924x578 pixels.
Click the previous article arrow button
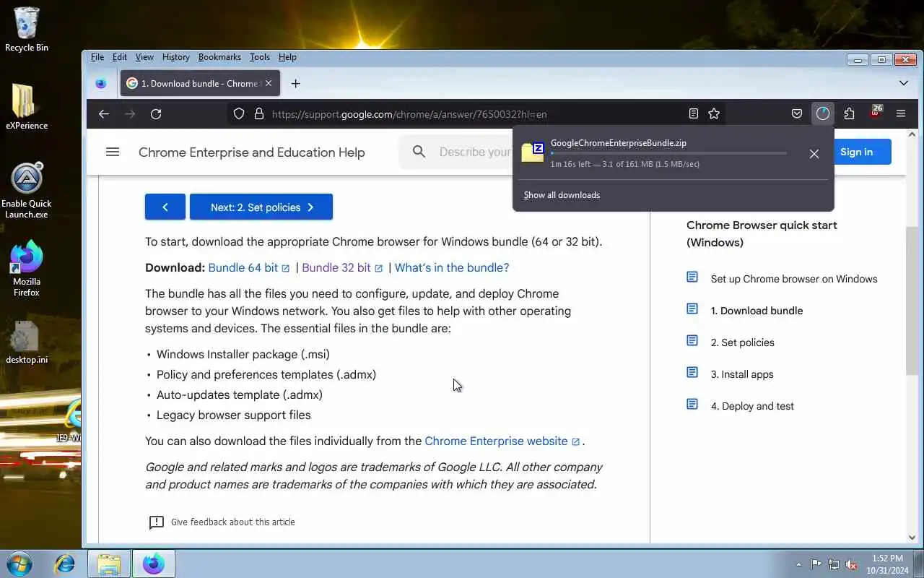pyautogui.click(x=165, y=207)
